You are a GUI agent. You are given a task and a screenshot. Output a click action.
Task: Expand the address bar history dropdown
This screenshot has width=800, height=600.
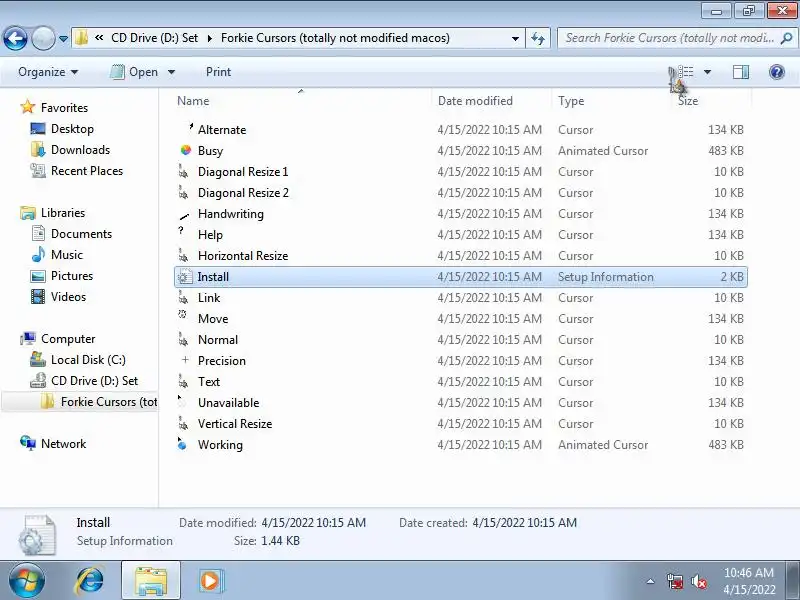tap(515, 38)
